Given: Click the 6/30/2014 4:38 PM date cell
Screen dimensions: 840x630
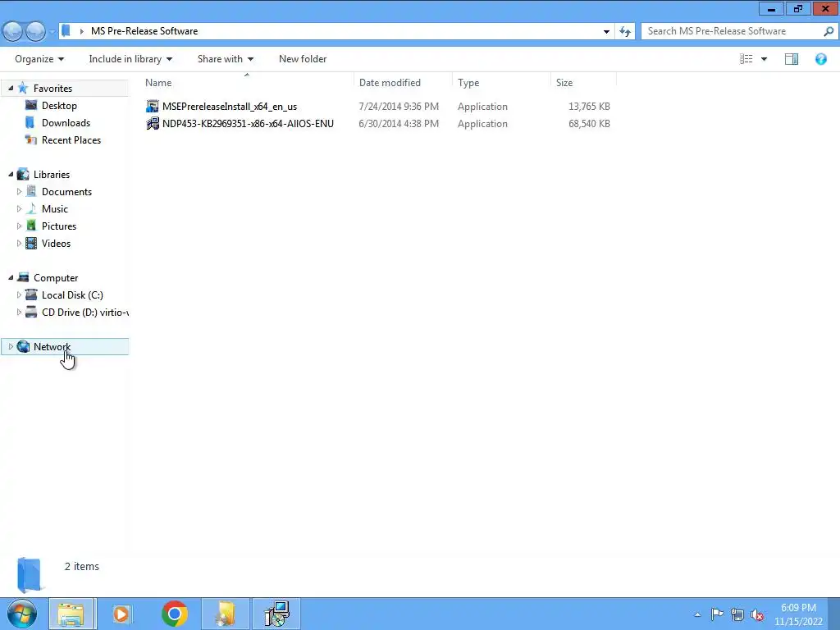Looking at the screenshot, I should tap(399, 124).
